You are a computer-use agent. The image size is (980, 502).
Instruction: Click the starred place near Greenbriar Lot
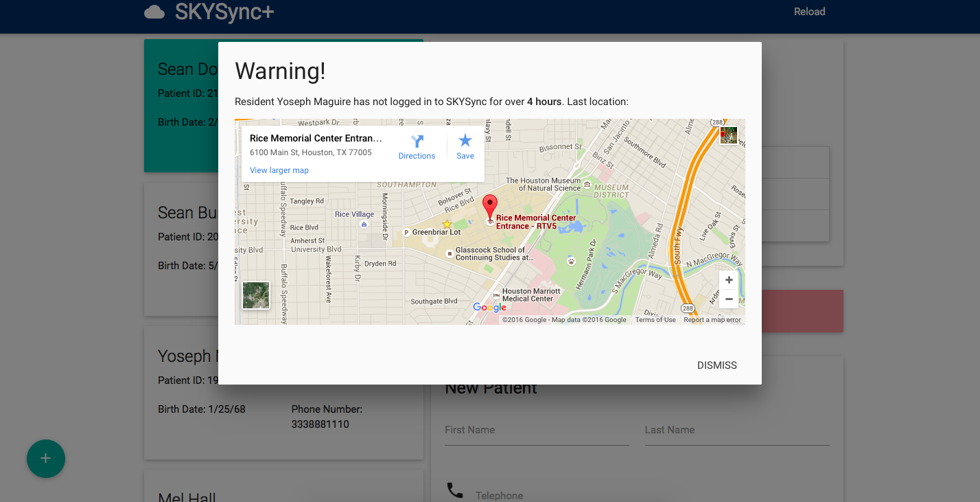coord(447,224)
